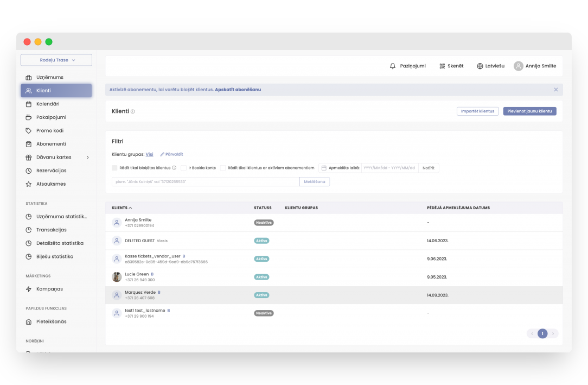Sort the list by KLIENTS column
The image size is (588, 385).
click(x=122, y=208)
